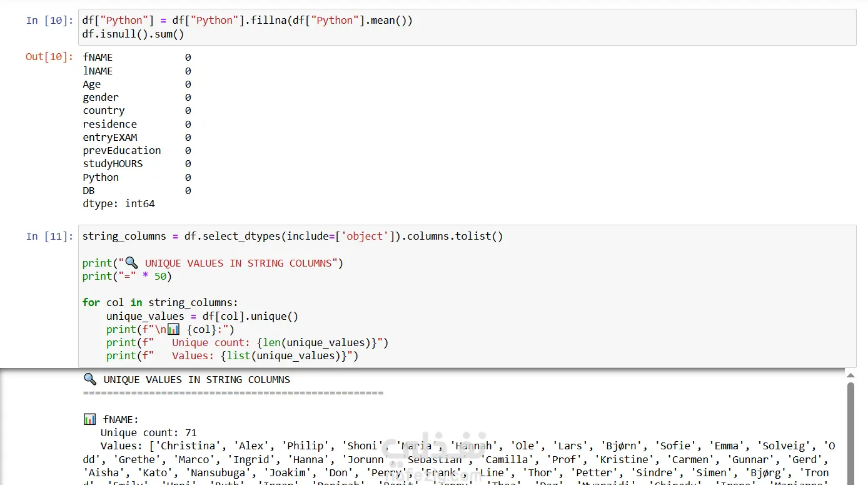The image size is (868, 485).
Task: Select the In [11] cell prompt
Action: [x=49, y=237]
